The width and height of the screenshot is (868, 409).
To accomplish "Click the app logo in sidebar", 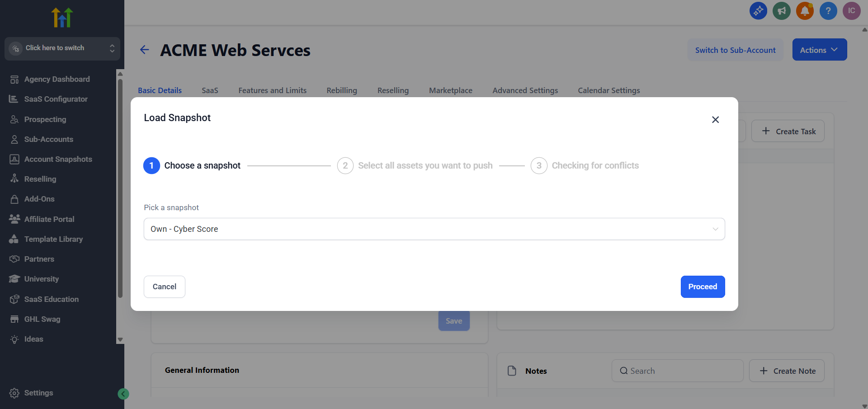I will (x=62, y=17).
